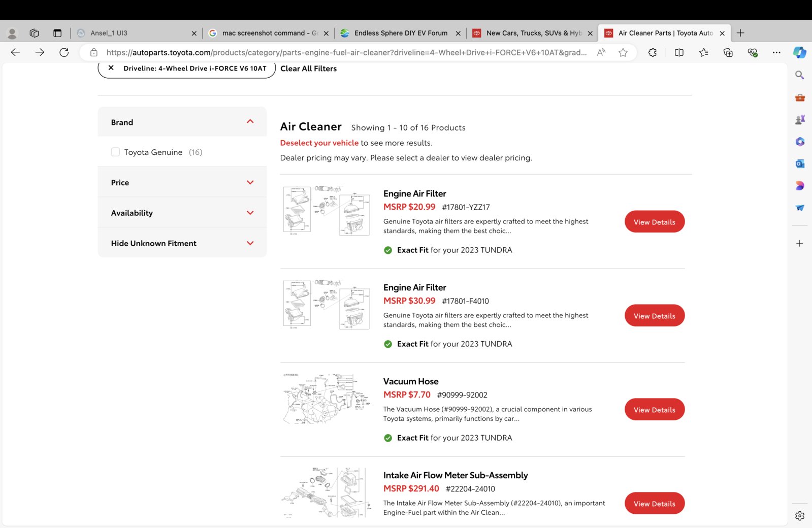Open sidebar Drop paper plane icon

tap(800, 208)
